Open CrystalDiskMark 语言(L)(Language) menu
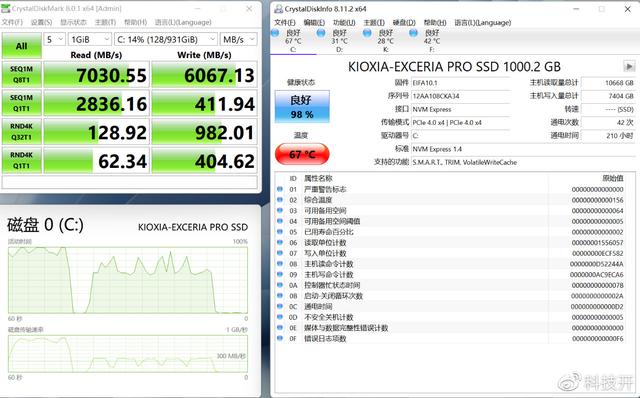 [x=183, y=22]
